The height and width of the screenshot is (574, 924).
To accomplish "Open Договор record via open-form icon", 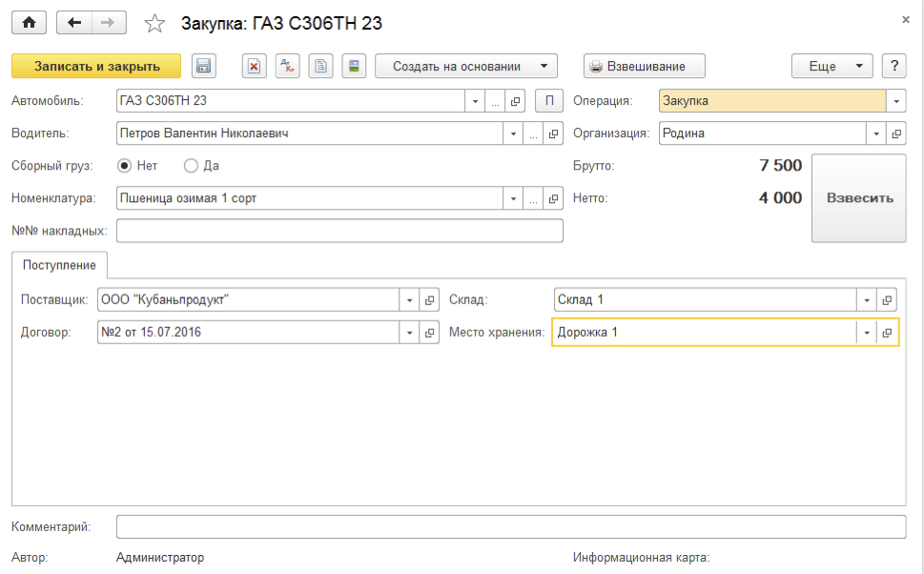I will (429, 333).
